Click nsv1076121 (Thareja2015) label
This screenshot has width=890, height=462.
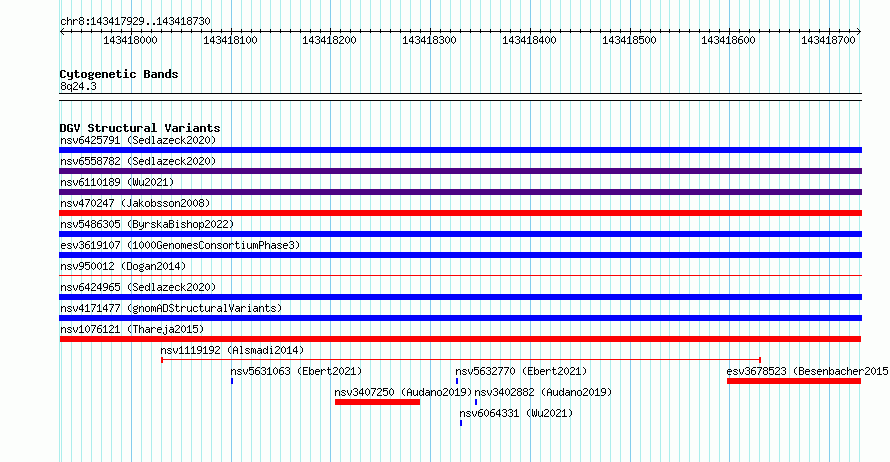pos(132,329)
